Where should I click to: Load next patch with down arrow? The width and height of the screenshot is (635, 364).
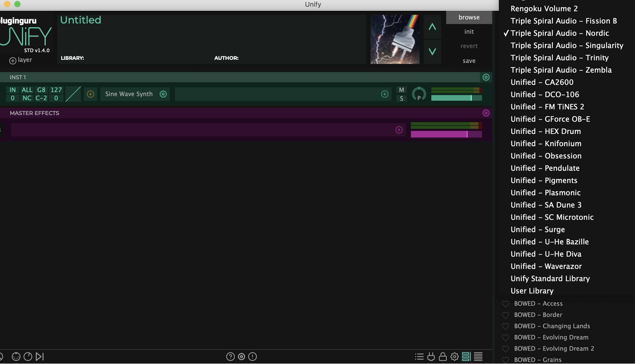(432, 51)
